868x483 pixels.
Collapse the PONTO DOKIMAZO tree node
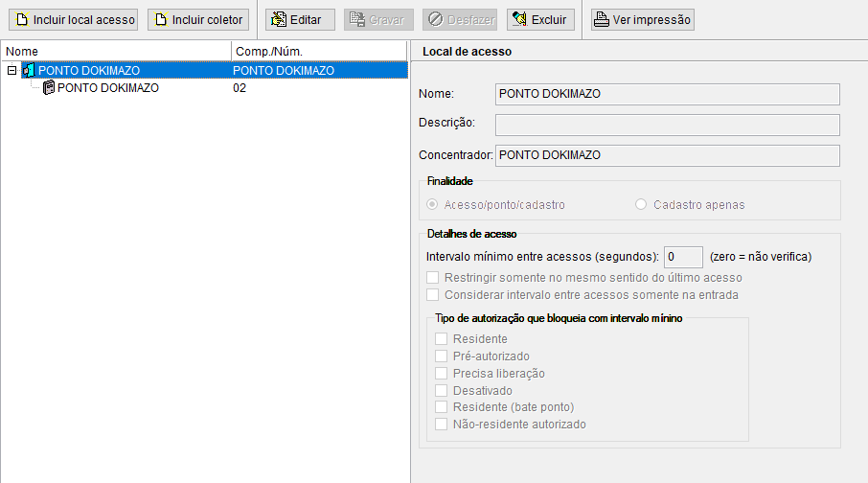tap(11, 71)
